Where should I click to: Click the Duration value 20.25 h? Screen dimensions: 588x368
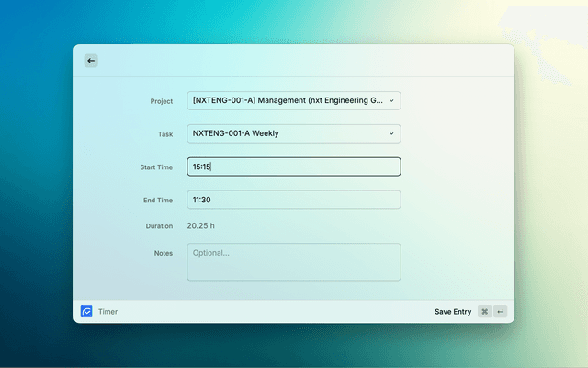click(x=200, y=225)
